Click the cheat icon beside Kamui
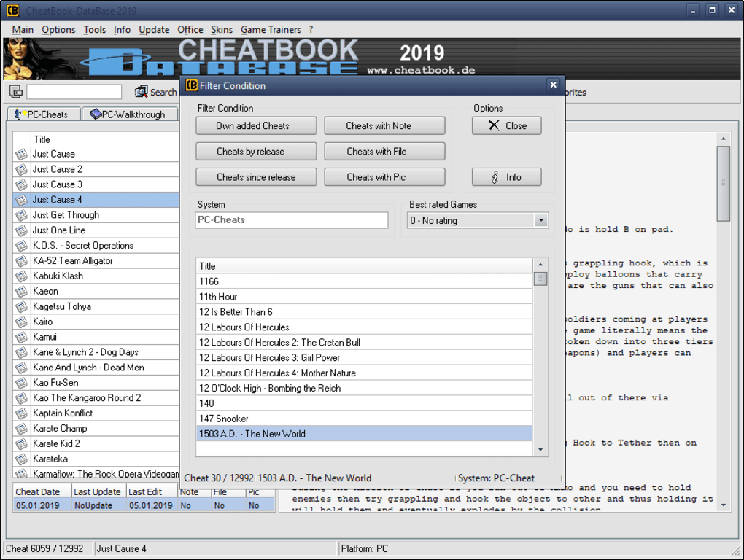This screenshot has width=744, height=560. pos(21,337)
